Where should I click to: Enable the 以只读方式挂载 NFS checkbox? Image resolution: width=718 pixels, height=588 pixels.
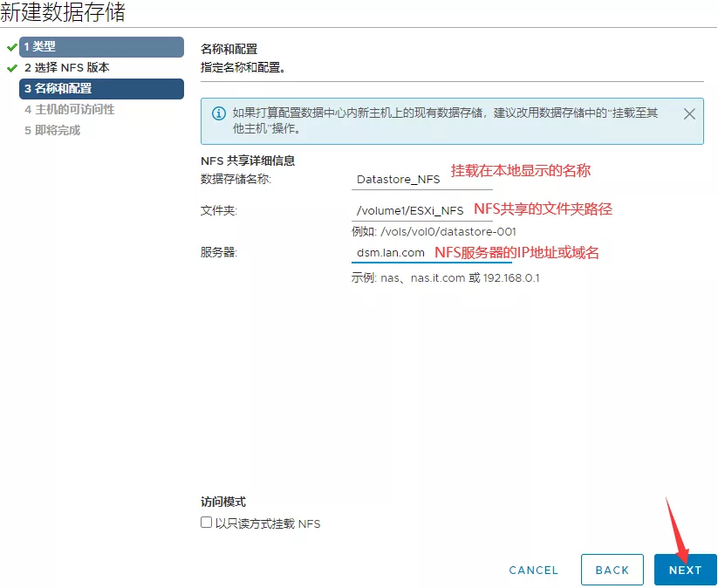click(207, 523)
